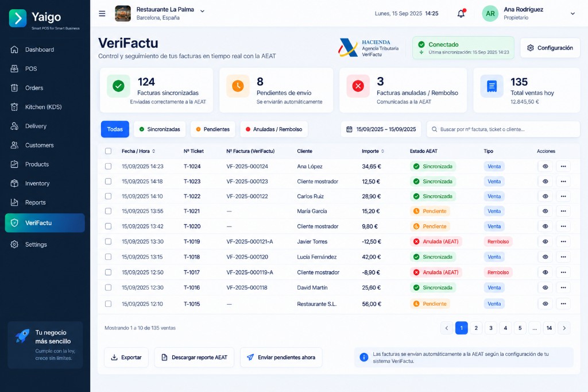View details eye icon for T-1019

546,241
